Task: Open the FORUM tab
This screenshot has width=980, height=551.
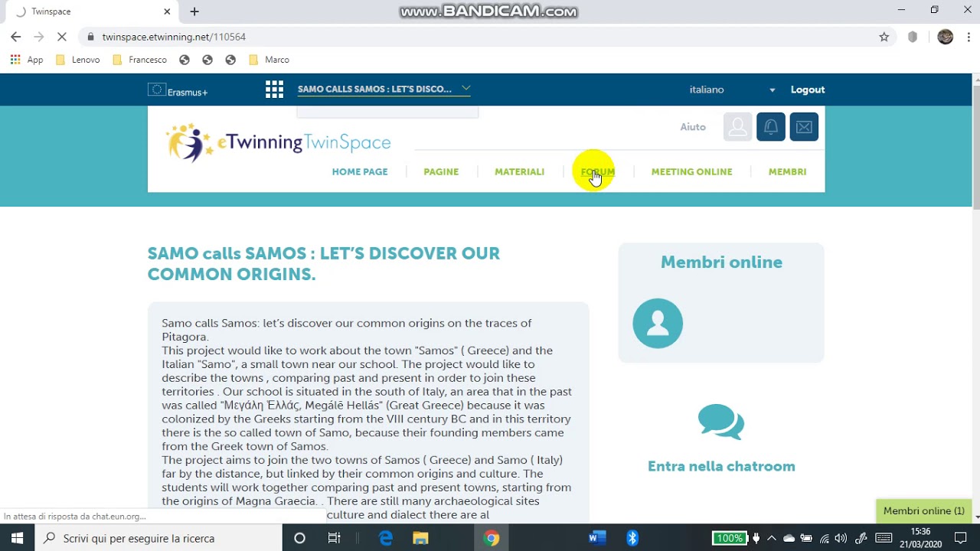Action: coord(598,171)
